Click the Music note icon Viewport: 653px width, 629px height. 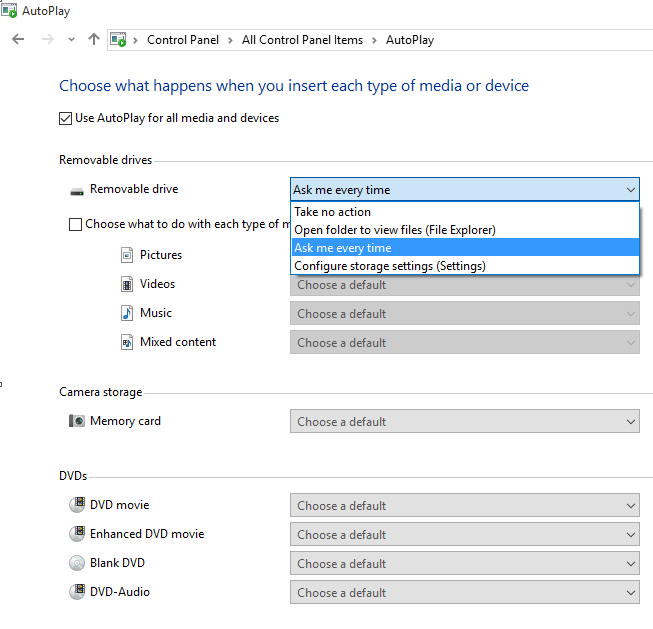[x=127, y=313]
